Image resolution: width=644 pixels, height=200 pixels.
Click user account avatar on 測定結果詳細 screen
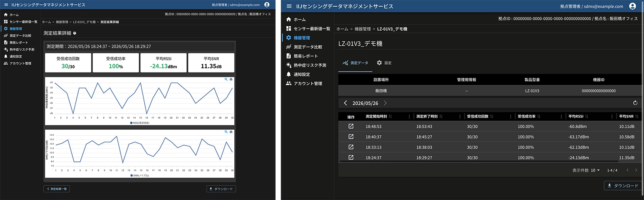pos(267,5)
